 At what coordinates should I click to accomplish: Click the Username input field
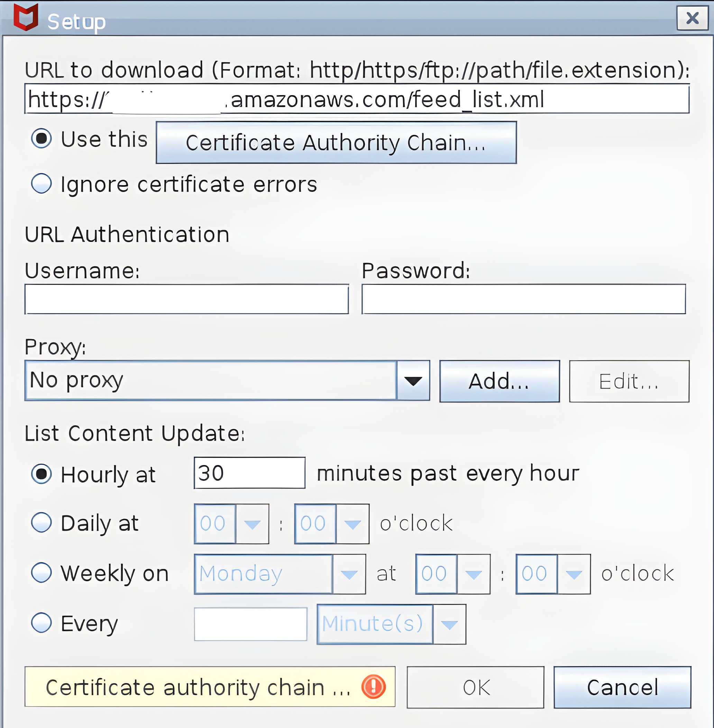coord(186,298)
